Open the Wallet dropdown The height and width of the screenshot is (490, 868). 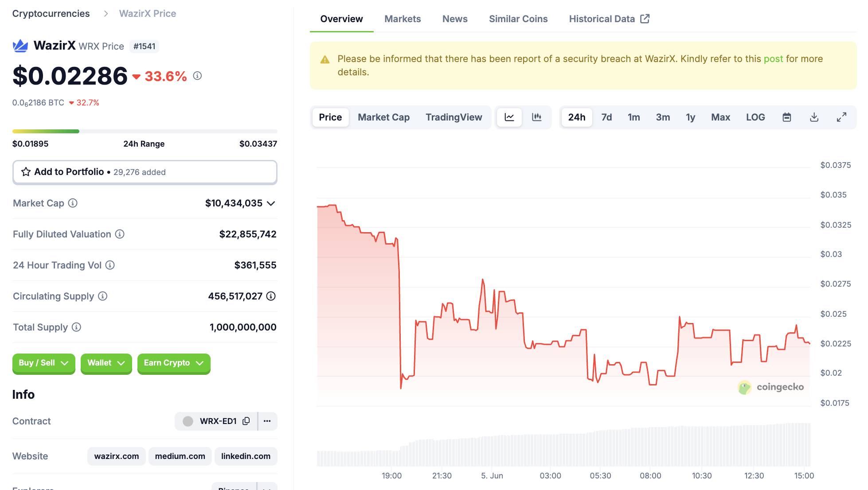tap(106, 363)
